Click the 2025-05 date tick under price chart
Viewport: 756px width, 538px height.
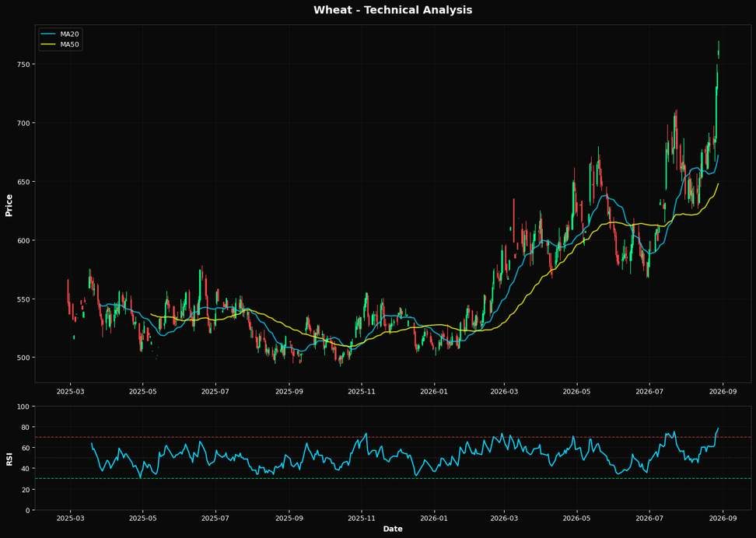point(142,391)
